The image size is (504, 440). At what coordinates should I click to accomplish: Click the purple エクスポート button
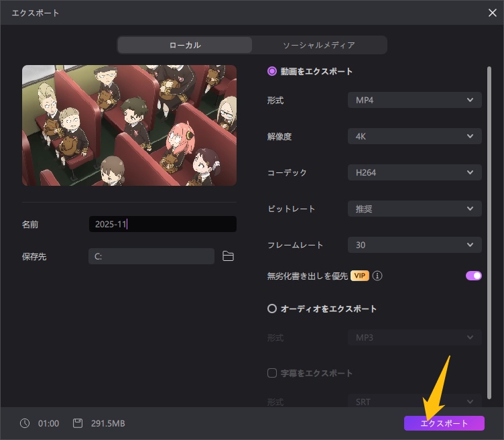tap(444, 423)
